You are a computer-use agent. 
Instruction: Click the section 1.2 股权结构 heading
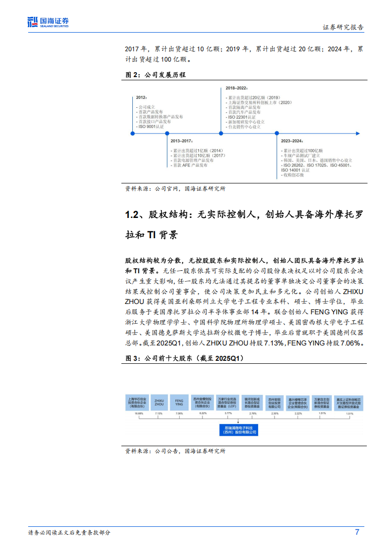[x=244, y=224]
